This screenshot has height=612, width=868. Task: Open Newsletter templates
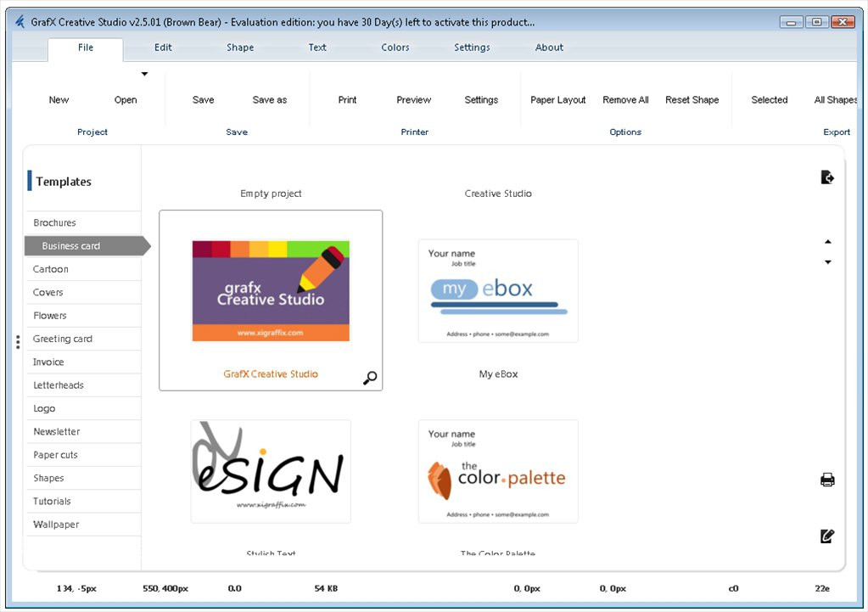point(83,432)
